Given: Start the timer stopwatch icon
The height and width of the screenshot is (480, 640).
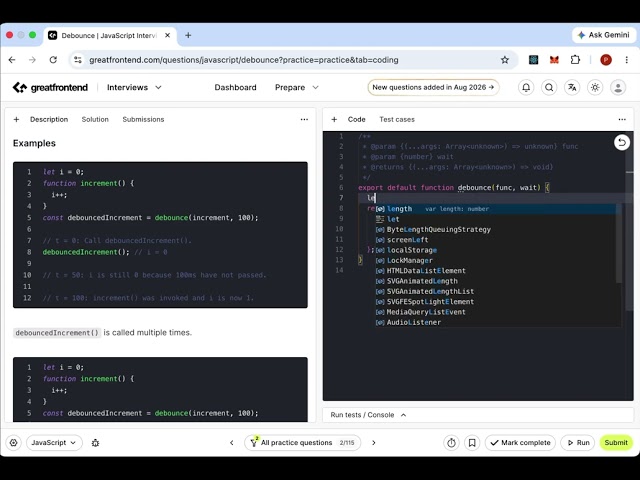Looking at the screenshot, I should (x=451, y=442).
